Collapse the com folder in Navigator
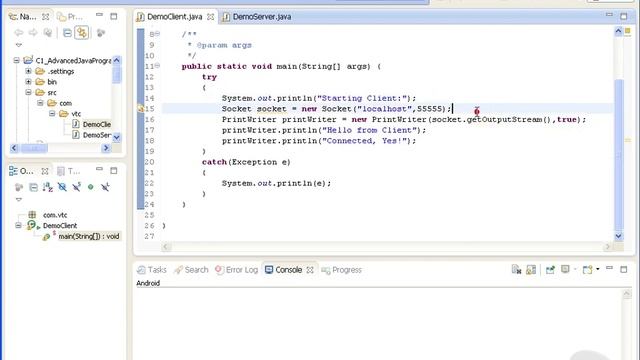This screenshot has width=640, height=360. pos(40,103)
